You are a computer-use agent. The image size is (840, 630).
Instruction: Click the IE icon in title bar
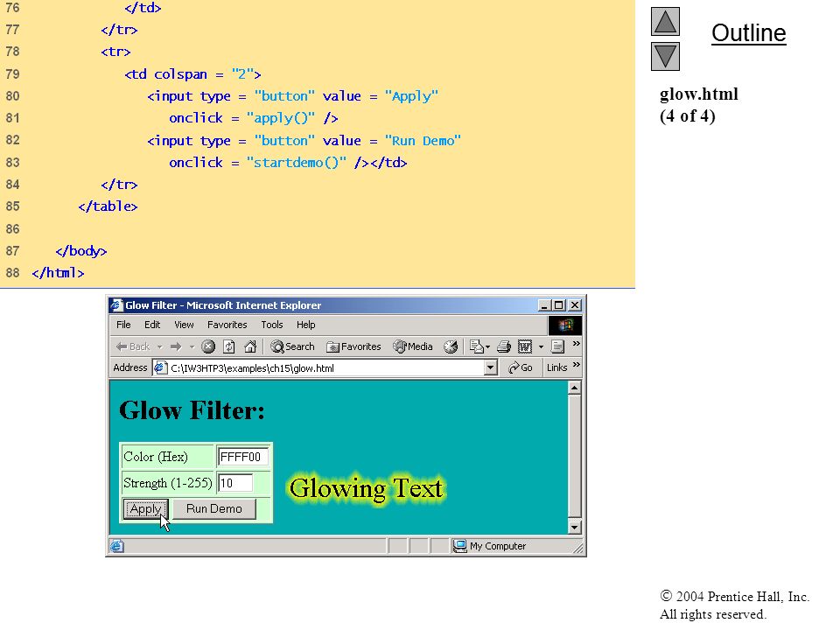tap(116, 305)
